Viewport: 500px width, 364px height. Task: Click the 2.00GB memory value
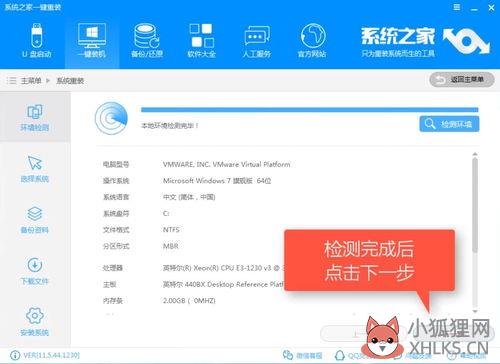189,301
